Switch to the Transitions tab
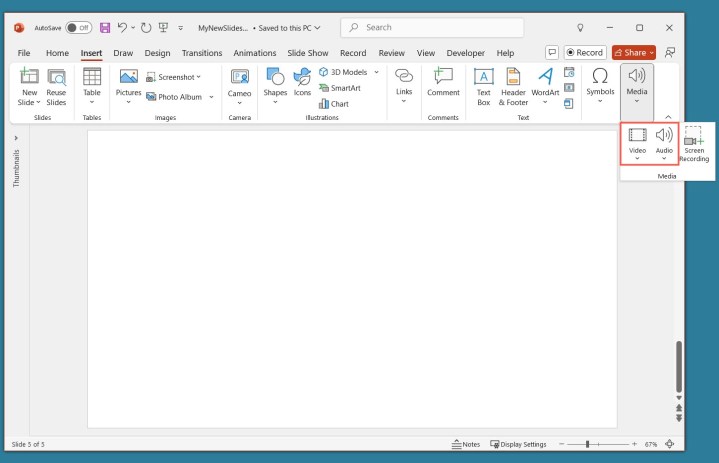The width and height of the screenshot is (719, 463). [x=202, y=53]
